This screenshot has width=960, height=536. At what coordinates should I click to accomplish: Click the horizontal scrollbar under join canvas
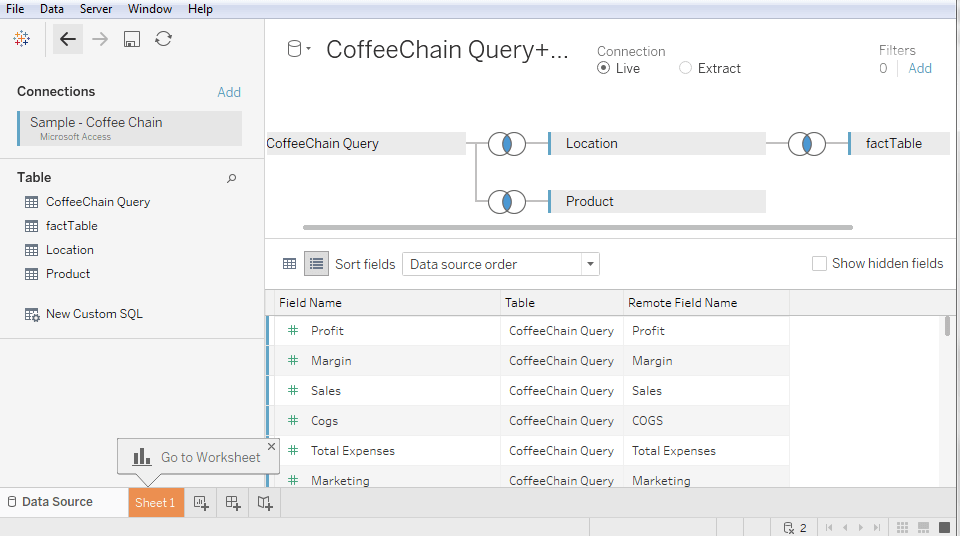[578, 227]
